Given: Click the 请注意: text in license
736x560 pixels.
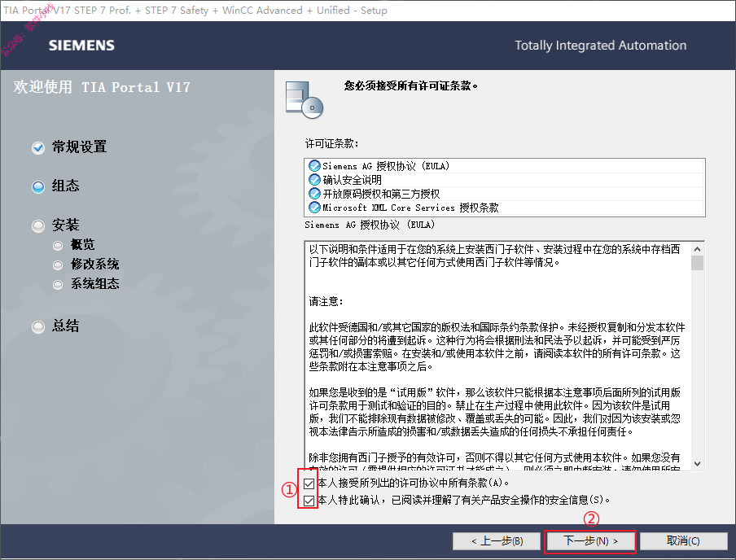Looking at the screenshot, I should pos(326,301).
